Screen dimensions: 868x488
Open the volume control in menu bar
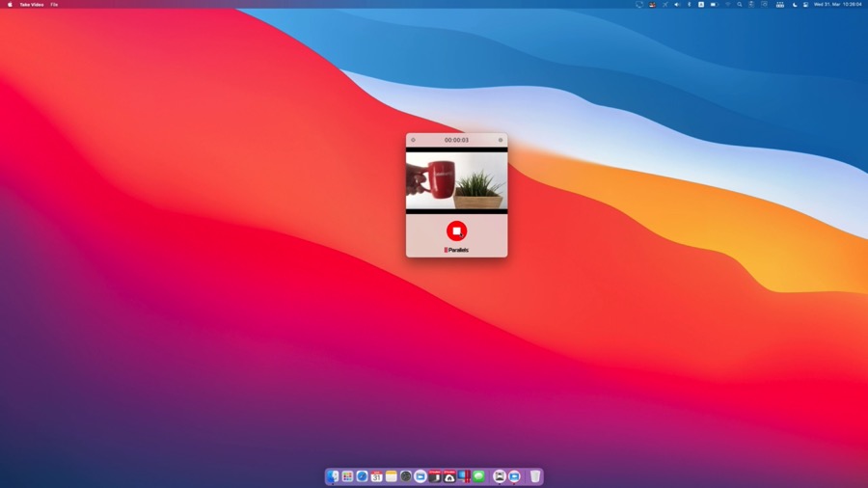(676, 5)
